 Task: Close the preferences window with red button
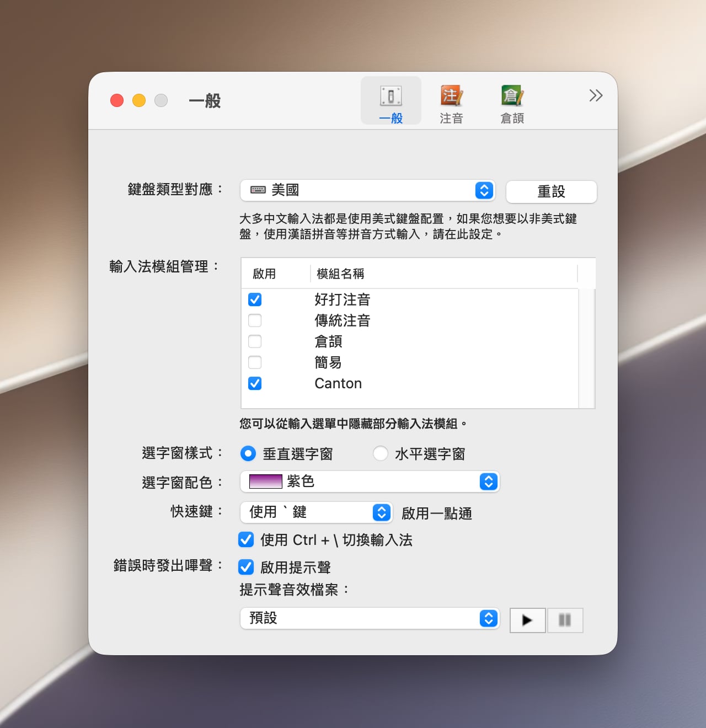[117, 100]
